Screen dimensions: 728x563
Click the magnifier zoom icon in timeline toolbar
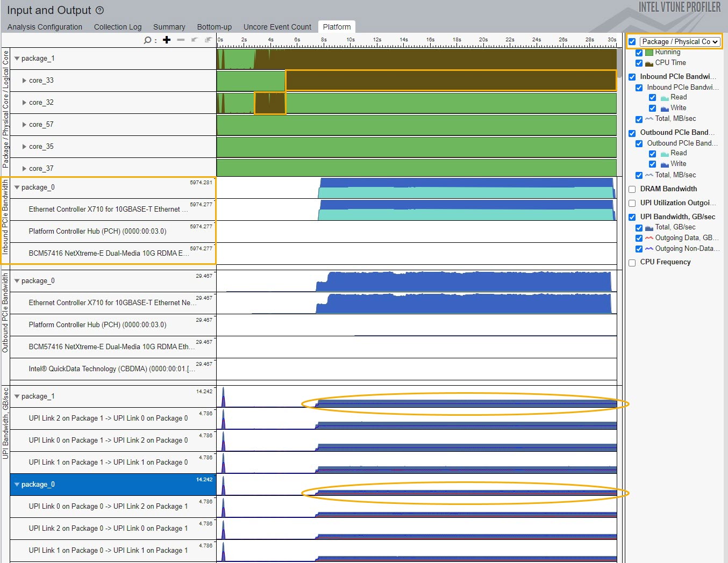tap(147, 40)
